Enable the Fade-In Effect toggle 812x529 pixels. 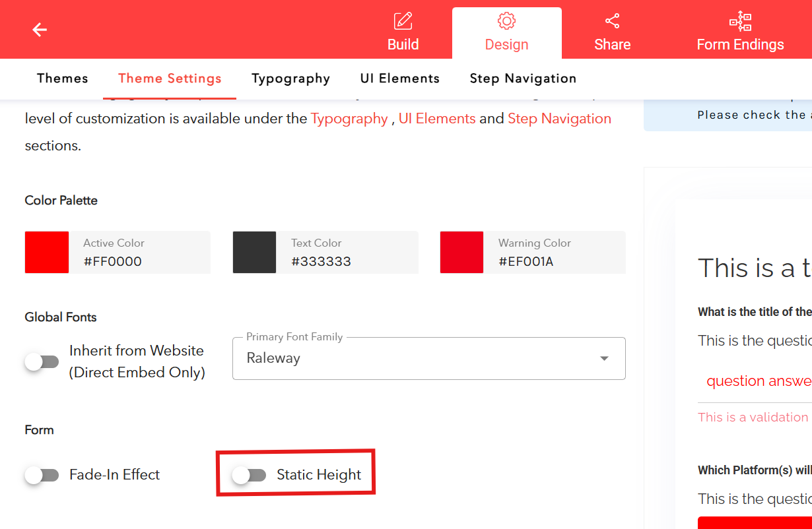42,475
